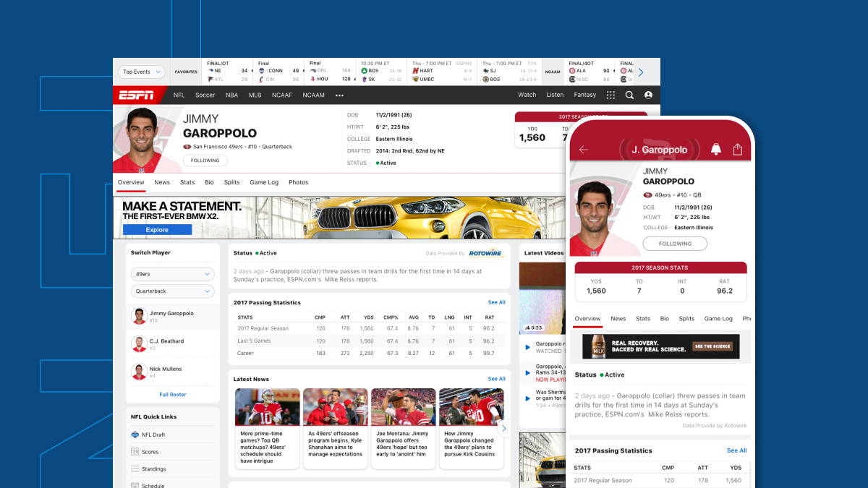
Task: Play the video marked NOW PLAYING
Action: pos(528,372)
